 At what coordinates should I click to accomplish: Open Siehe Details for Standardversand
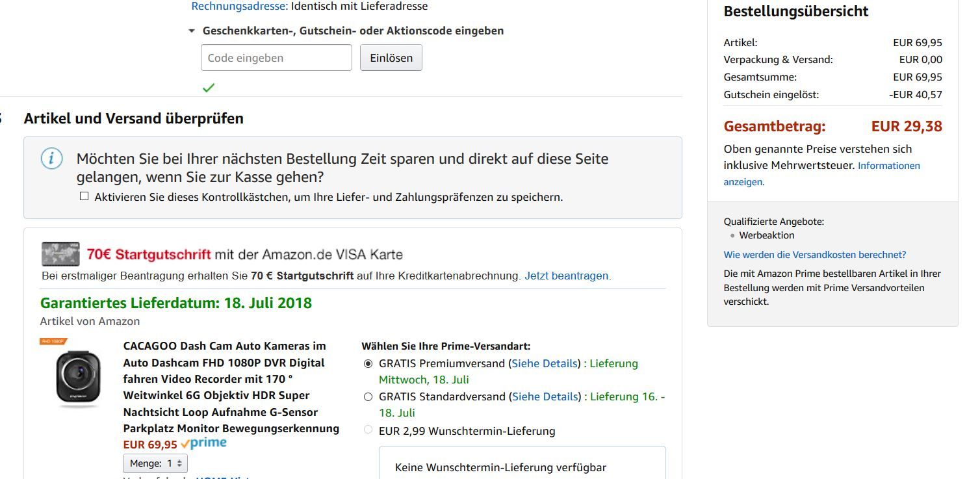tap(545, 396)
